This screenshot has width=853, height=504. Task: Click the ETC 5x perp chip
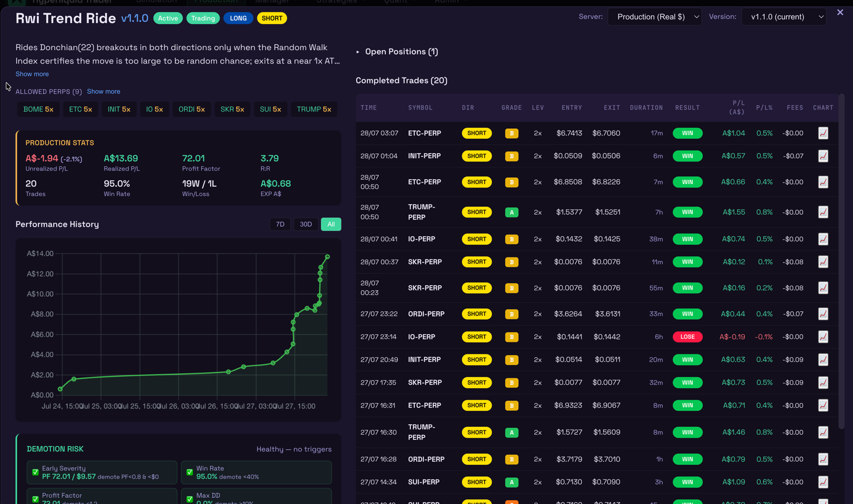point(80,109)
